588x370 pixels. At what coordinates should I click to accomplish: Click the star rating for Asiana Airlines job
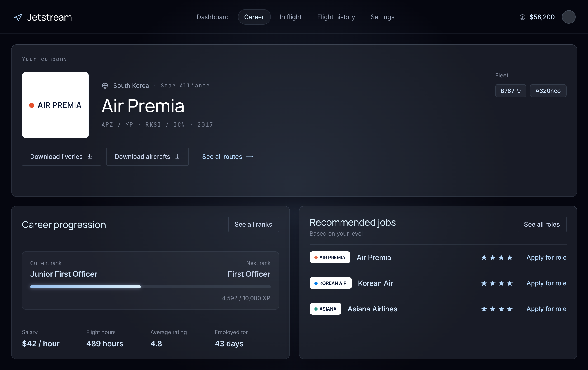(497, 309)
